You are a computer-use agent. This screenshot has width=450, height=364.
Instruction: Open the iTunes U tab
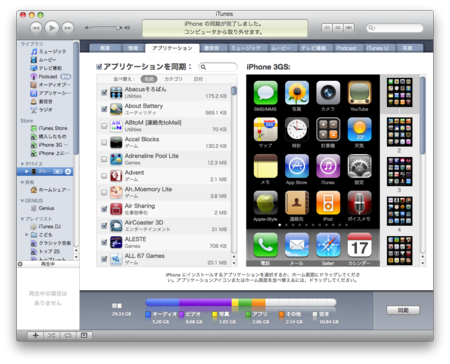click(377, 48)
